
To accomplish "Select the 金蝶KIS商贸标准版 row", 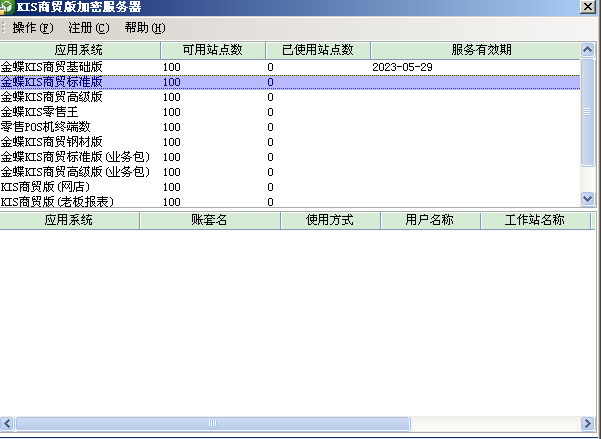I will tap(290, 82).
